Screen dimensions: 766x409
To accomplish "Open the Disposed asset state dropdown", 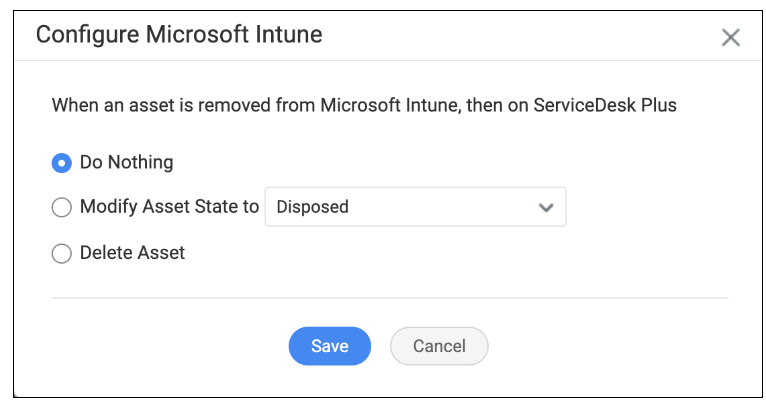I will tap(415, 207).
